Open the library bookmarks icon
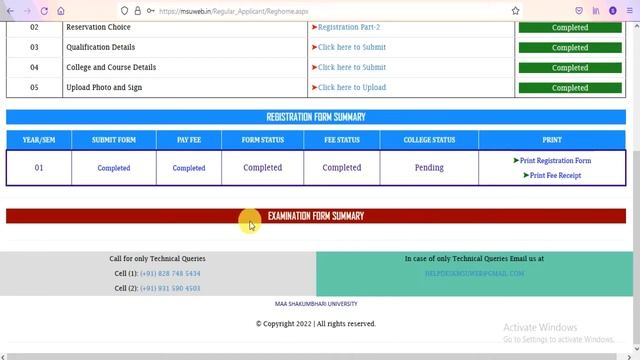640x360 pixels. coord(596,11)
